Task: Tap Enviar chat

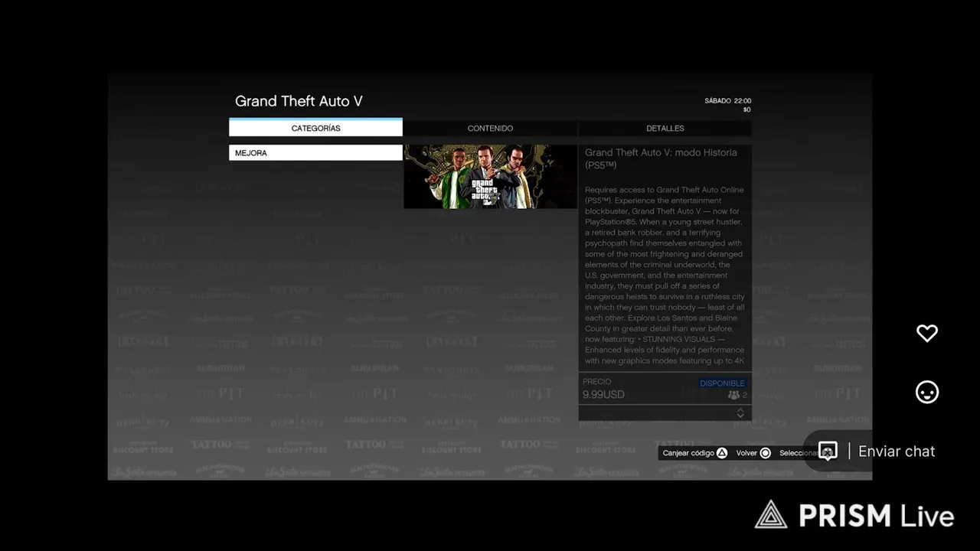Action: click(897, 452)
